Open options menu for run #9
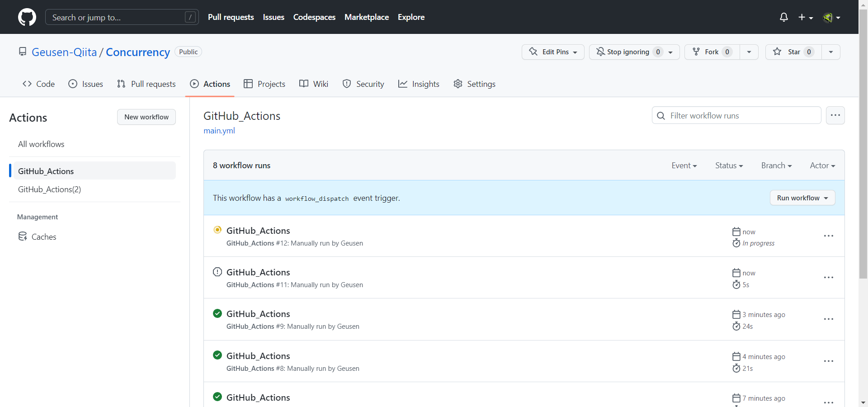The image size is (868, 407). pyautogui.click(x=828, y=319)
